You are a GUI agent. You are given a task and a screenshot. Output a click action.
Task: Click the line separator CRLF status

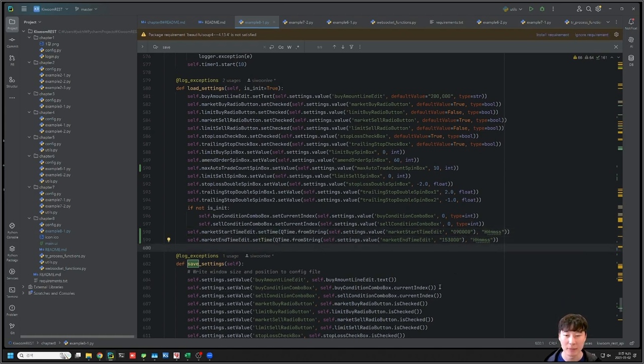point(553,343)
